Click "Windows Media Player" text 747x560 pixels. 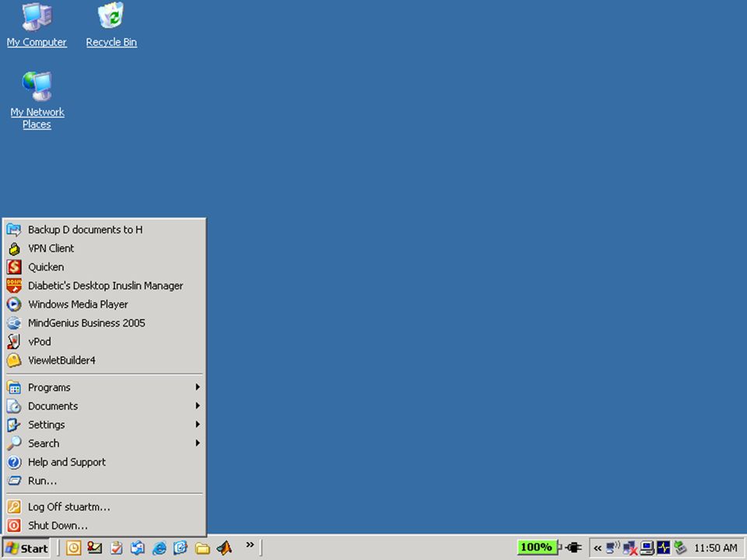(78, 304)
